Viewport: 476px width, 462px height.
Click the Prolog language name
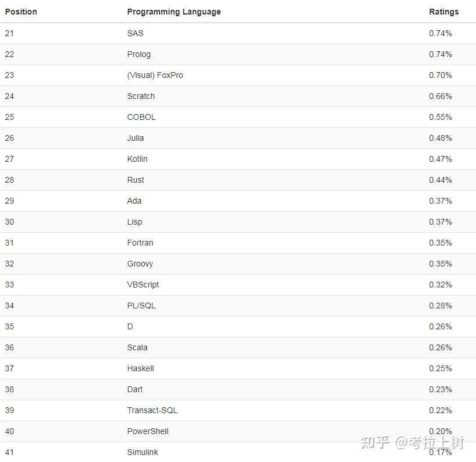click(138, 54)
